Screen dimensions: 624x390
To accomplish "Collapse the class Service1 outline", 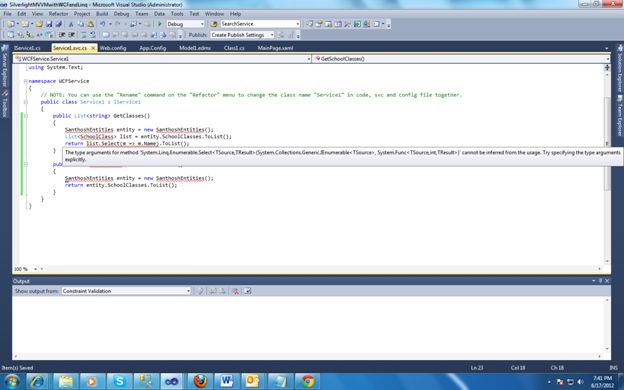I will pos(25,102).
